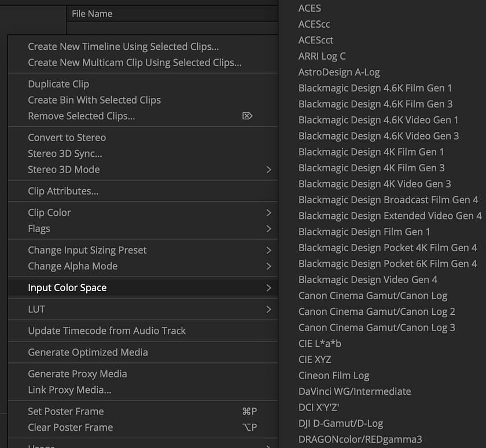Expand the Stereo 3D Mode submenu arrow
The width and height of the screenshot is (486, 448).
[x=268, y=170]
